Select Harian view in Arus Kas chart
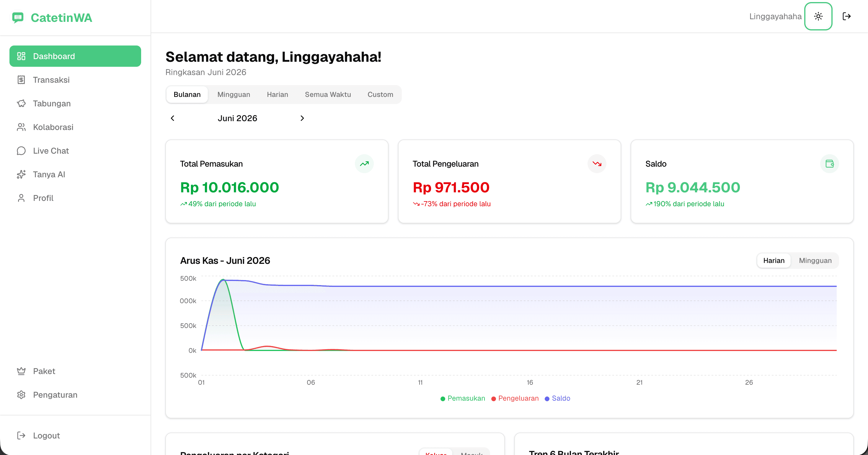 click(x=774, y=260)
